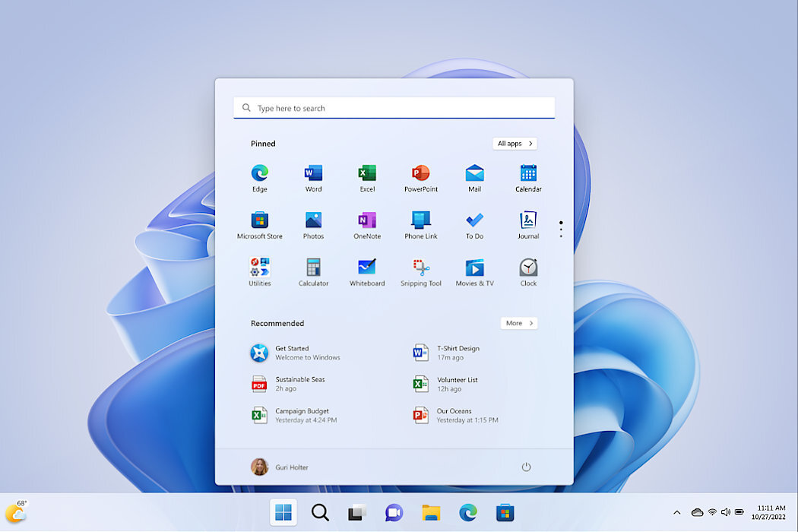Open the T-Shirt Design document
This screenshot has height=532, width=798.
[458, 353]
